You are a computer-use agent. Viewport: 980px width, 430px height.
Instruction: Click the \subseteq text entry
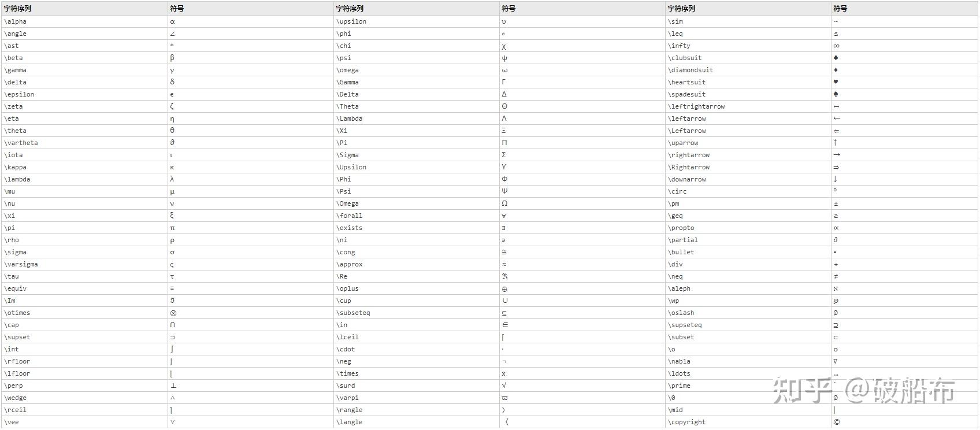(x=353, y=313)
